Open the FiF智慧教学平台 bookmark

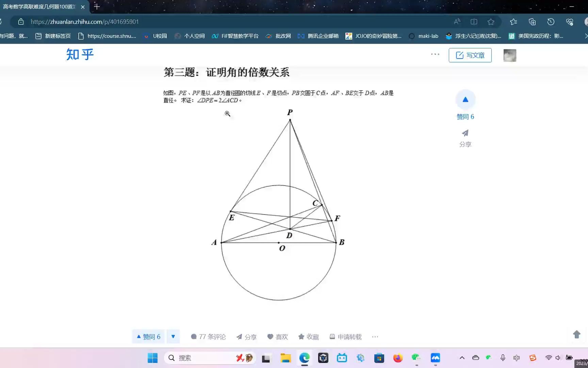(x=235, y=36)
